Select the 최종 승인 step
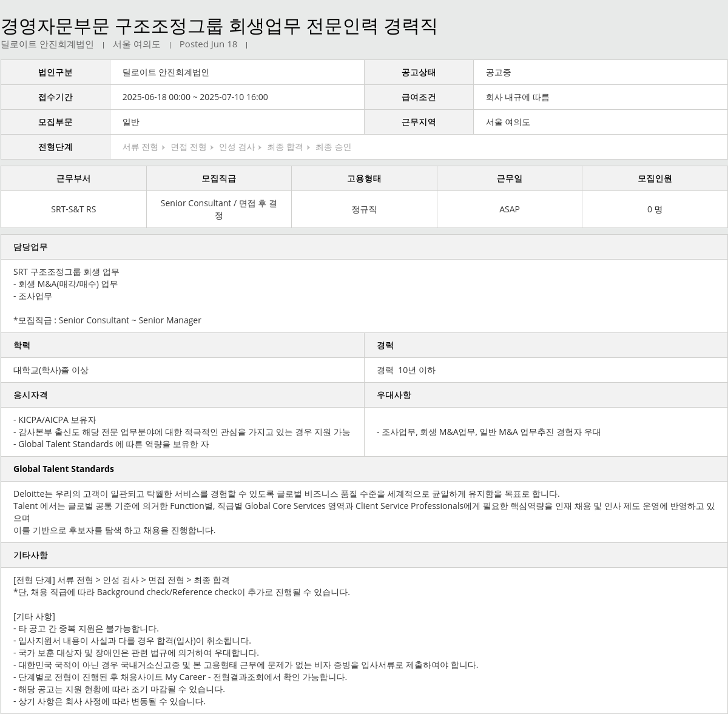728x714 pixels. pyautogui.click(x=333, y=147)
